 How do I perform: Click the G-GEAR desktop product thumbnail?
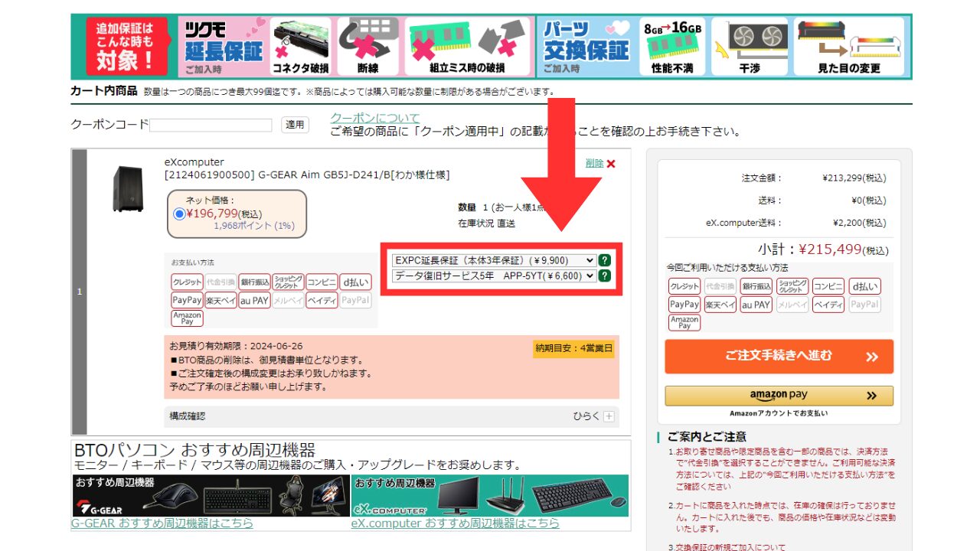pos(122,189)
